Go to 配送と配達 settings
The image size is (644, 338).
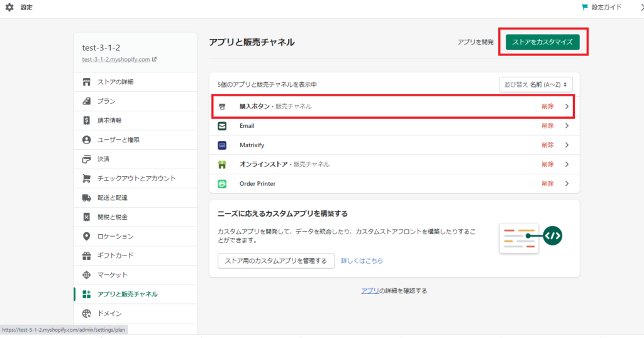112,198
